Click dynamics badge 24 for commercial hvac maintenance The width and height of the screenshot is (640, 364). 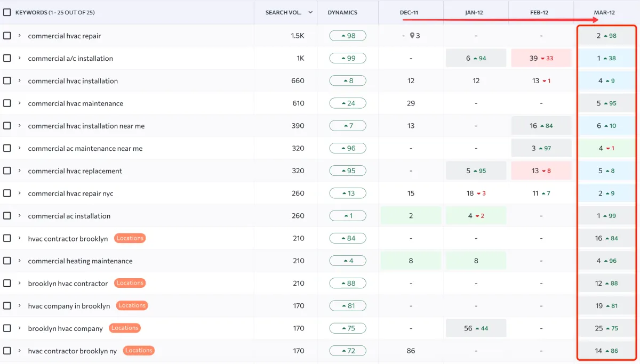348,103
